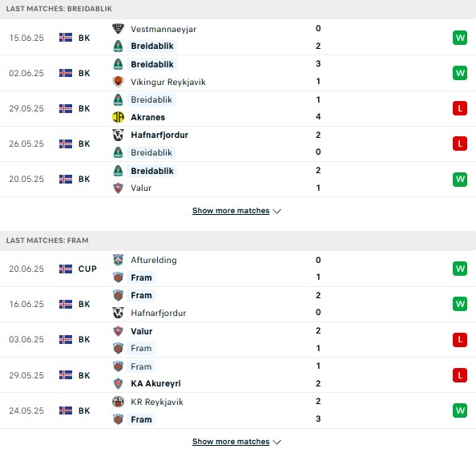Click the KA Akureyri crest icon
The image size is (476, 457).
(118, 383)
